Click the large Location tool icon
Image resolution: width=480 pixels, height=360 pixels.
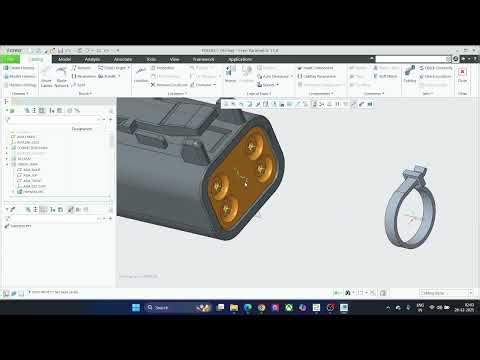pyautogui.click(x=141, y=74)
